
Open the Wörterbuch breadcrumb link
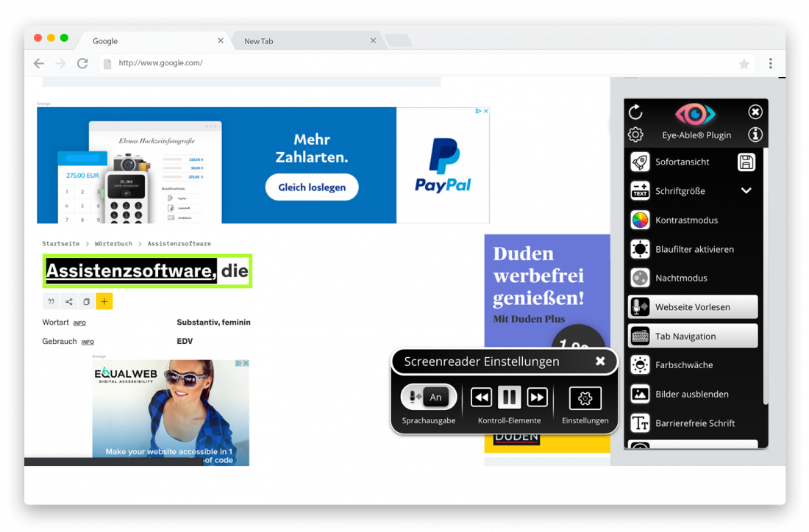click(x=112, y=243)
